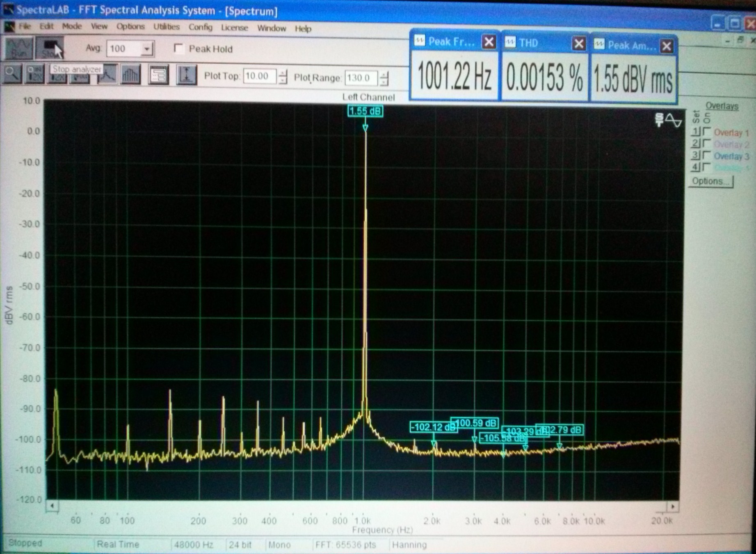Click the FFT: 65536 pts status entry
The width and height of the screenshot is (756, 554).
[x=345, y=545]
